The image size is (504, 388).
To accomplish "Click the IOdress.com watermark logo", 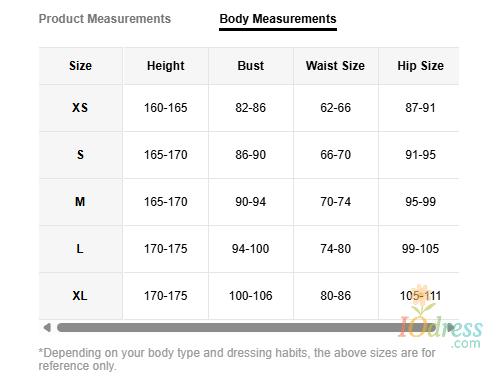I will [x=440, y=328].
